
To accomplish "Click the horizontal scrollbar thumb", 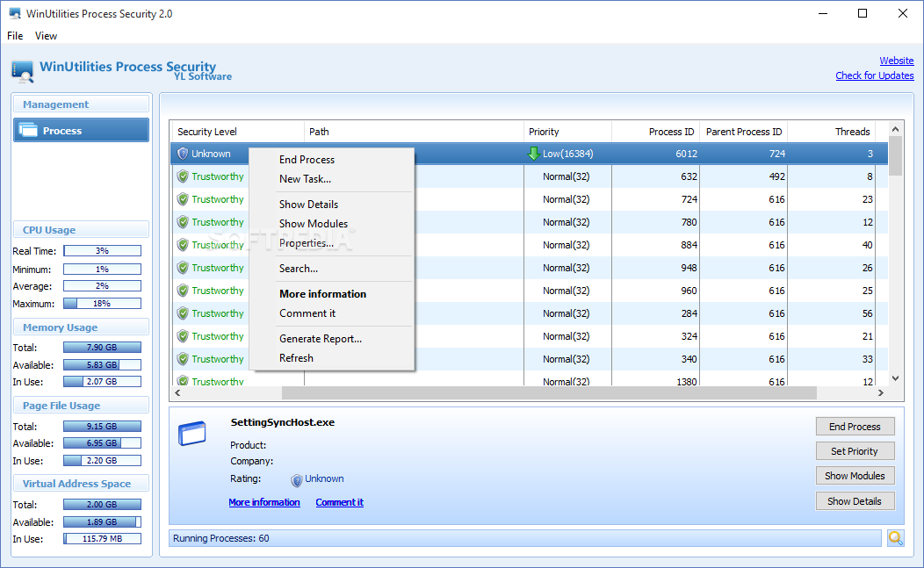I will click(549, 392).
